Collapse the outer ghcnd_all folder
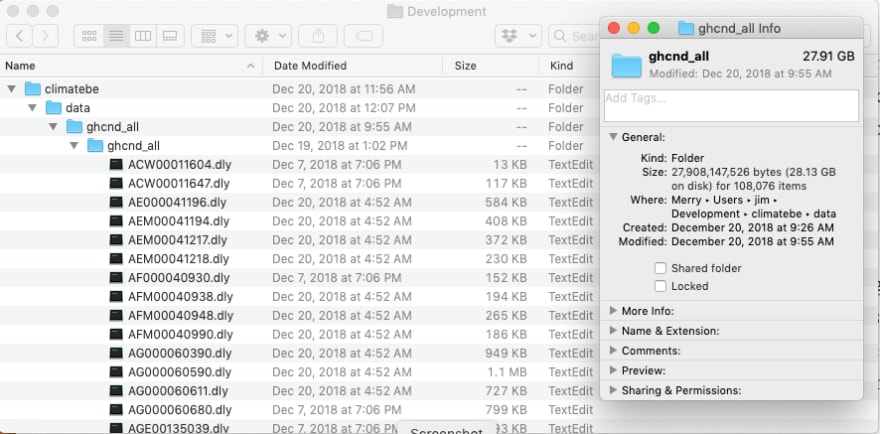This screenshot has width=880, height=434. (x=53, y=126)
